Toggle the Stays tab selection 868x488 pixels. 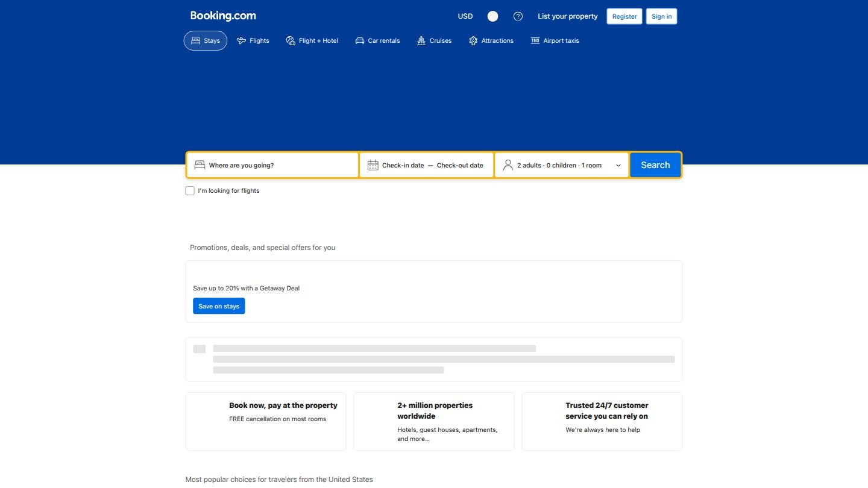(205, 40)
